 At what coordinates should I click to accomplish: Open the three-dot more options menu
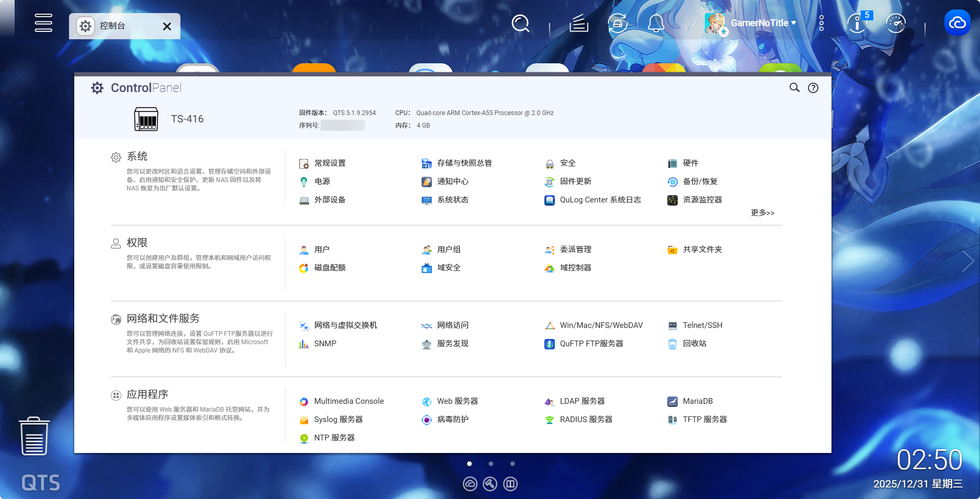point(822,23)
